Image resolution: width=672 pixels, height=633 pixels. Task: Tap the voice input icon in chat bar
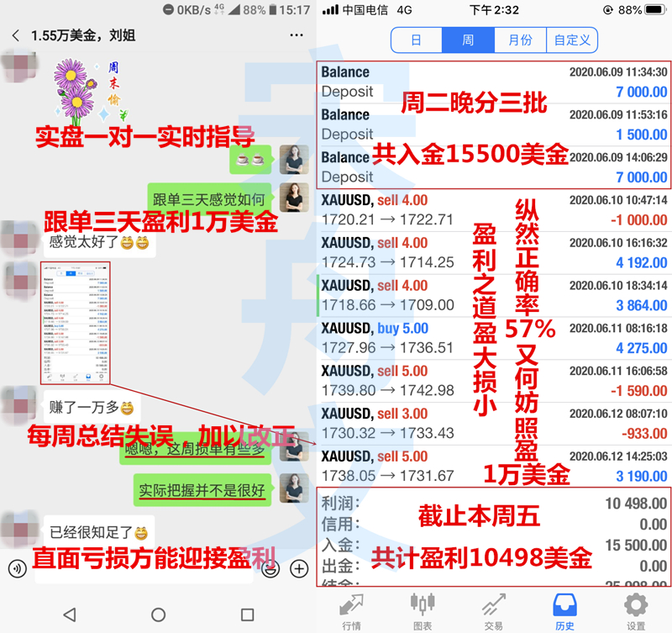(x=17, y=568)
